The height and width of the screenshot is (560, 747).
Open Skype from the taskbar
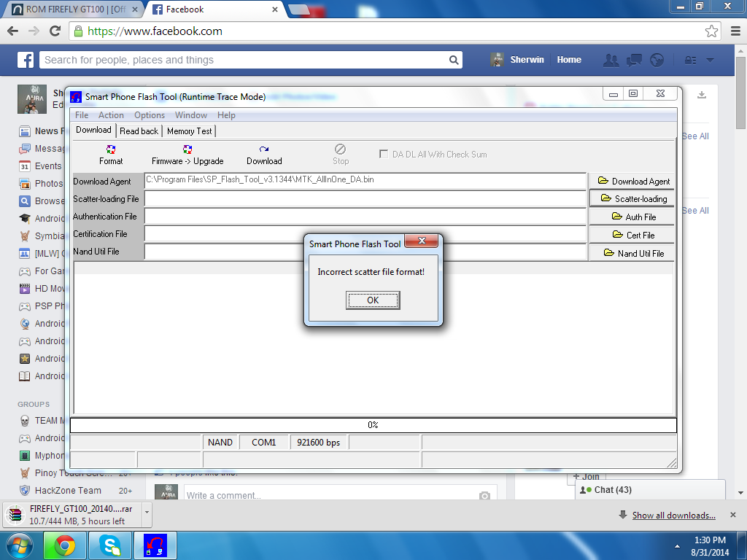click(110, 545)
